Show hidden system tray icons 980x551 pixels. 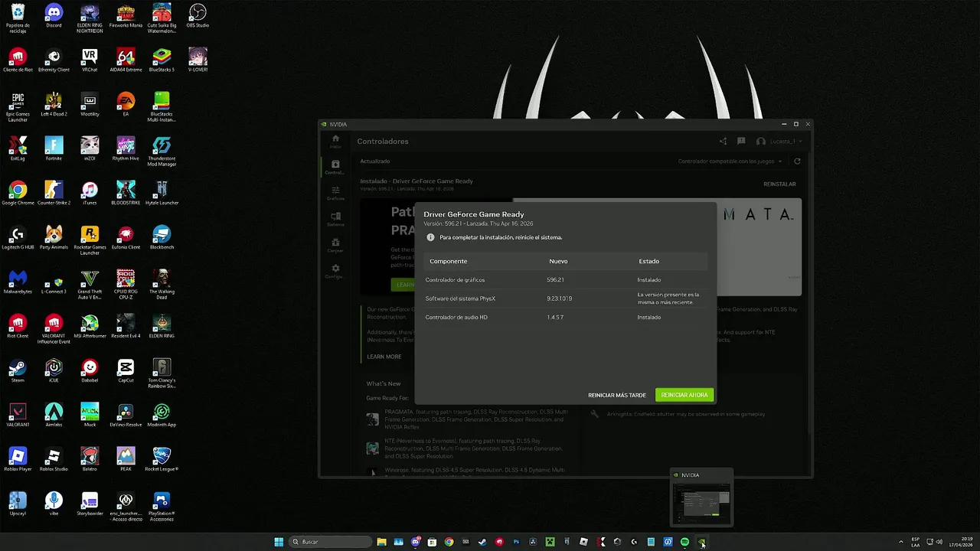point(901,542)
